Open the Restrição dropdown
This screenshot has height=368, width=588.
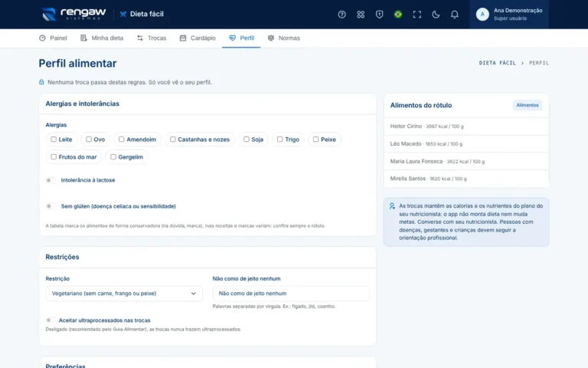pos(124,294)
